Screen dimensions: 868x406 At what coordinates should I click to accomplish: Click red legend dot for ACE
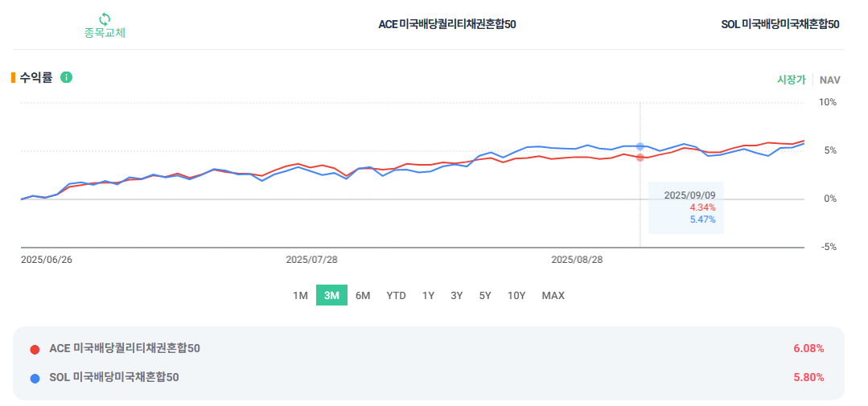(x=35, y=350)
